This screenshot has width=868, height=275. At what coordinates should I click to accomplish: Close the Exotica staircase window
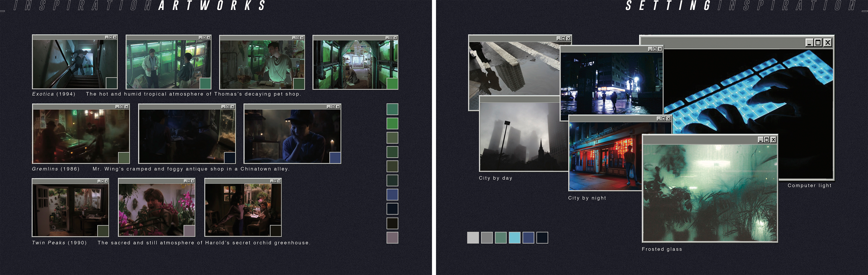pos(115,37)
